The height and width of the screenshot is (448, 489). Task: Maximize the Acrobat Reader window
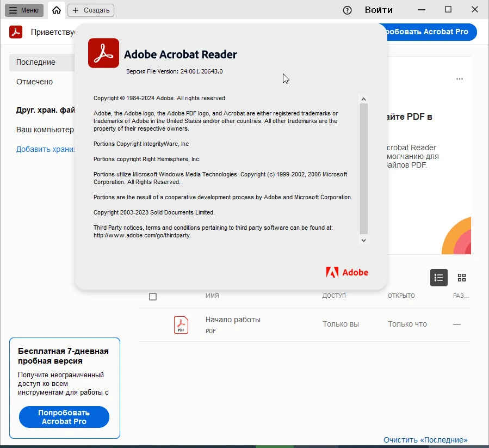coord(448,10)
